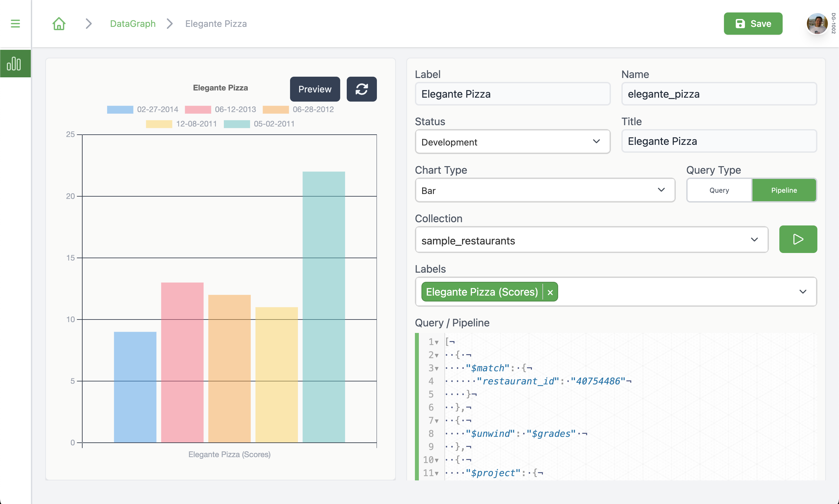The height and width of the screenshot is (504, 839).
Task: Run the pipeline with the play button
Action: click(x=798, y=239)
